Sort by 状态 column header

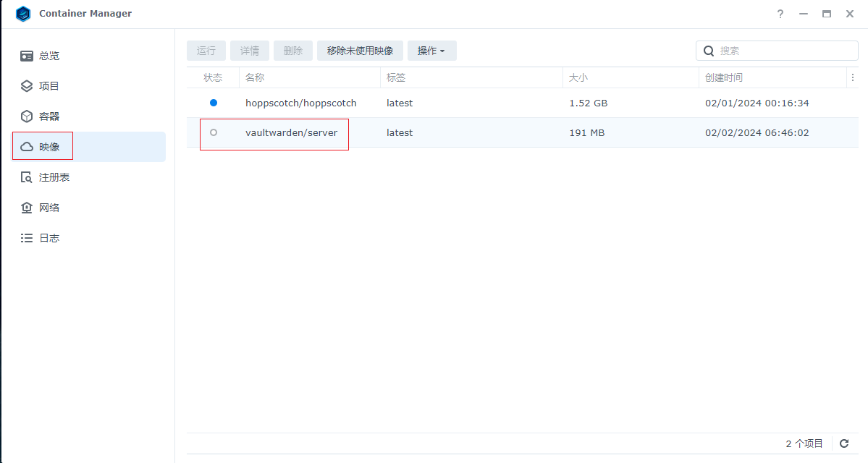pyautogui.click(x=213, y=77)
